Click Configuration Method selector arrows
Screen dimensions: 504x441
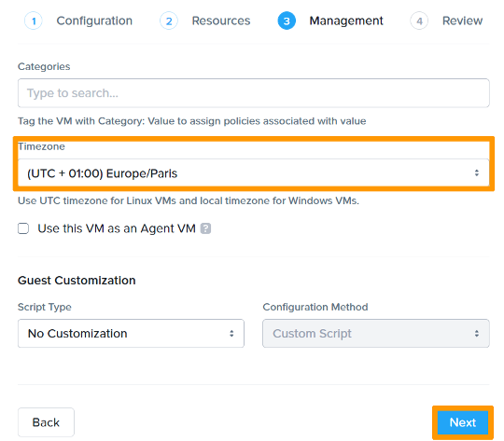(477, 334)
